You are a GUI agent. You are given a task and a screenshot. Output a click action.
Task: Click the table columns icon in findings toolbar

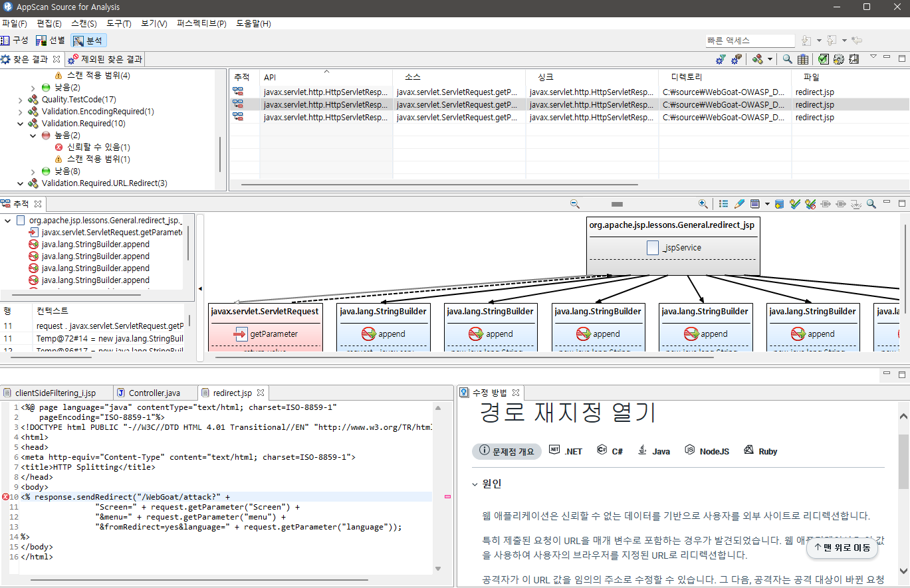point(803,59)
